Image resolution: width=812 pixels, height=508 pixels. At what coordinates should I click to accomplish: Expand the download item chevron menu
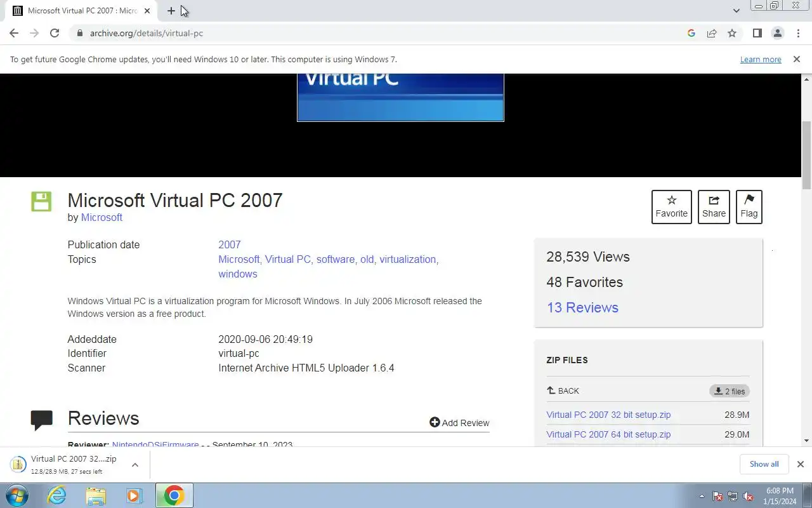[x=135, y=465]
